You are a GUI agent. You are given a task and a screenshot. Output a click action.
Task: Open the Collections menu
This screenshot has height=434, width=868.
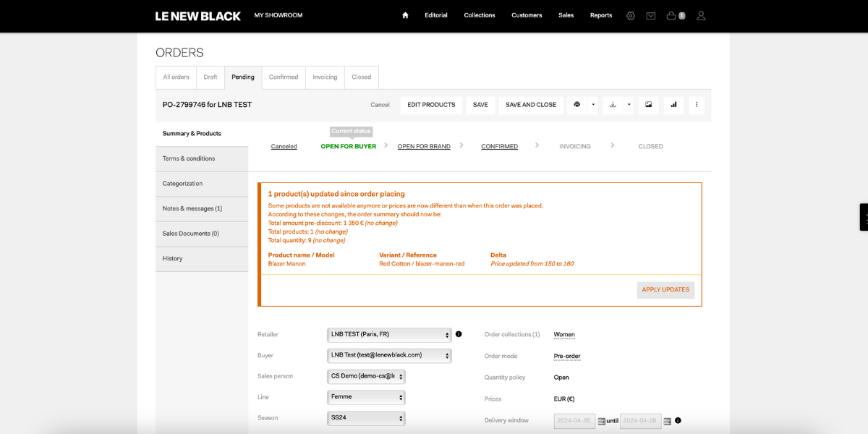[480, 15]
